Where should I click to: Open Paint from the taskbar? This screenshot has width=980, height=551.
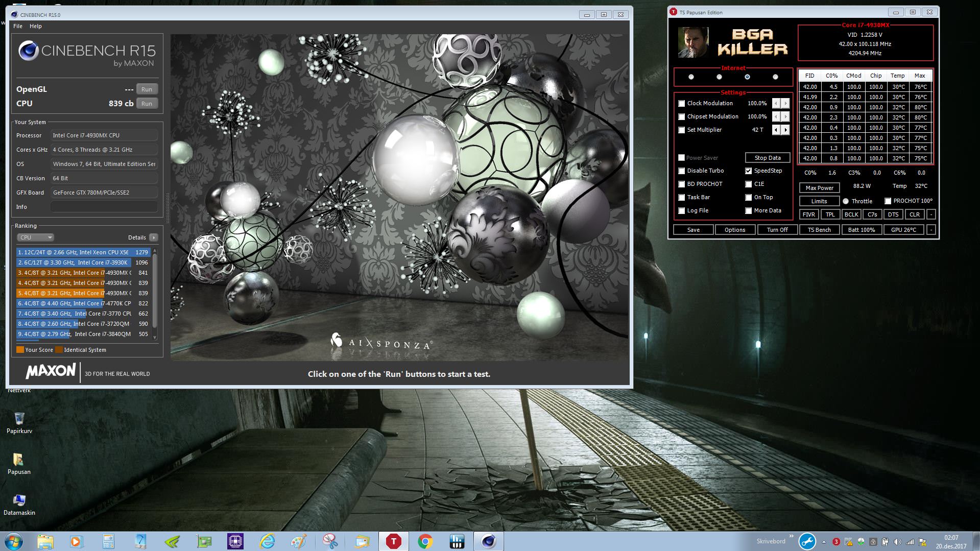[x=299, y=541]
